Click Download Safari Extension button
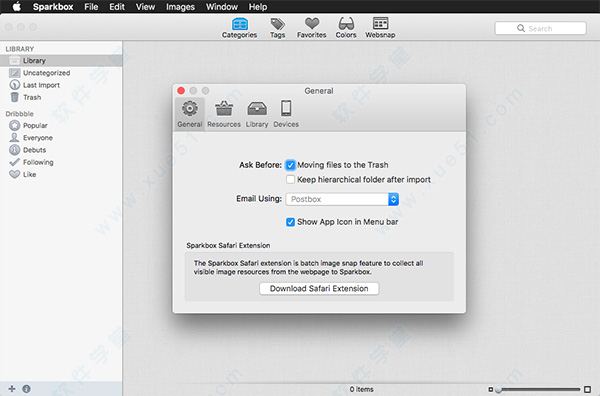 tap(319, 288)
